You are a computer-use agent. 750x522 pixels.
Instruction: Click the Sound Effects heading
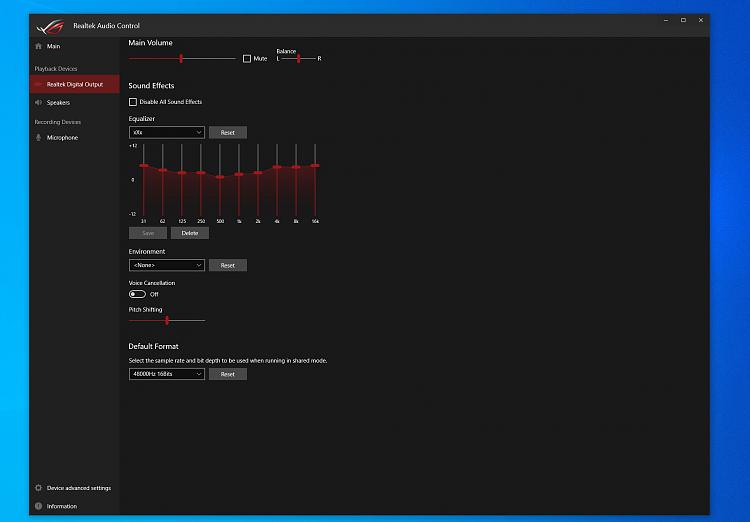click(x=151, y=86)
